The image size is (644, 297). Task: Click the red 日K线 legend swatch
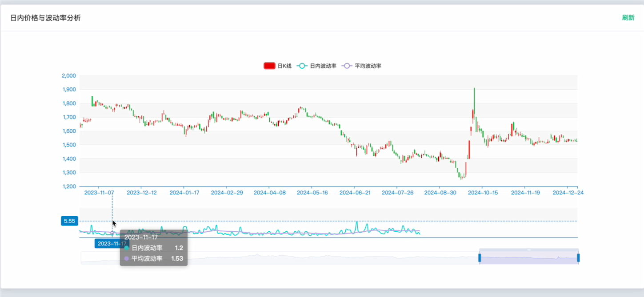(x=269, y=66)
